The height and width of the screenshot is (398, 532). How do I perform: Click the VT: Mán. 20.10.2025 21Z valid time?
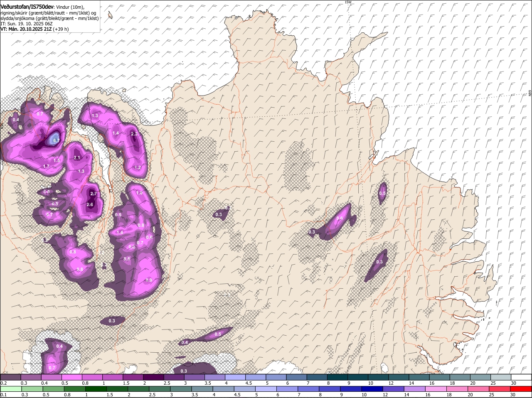tap(27, 29)
